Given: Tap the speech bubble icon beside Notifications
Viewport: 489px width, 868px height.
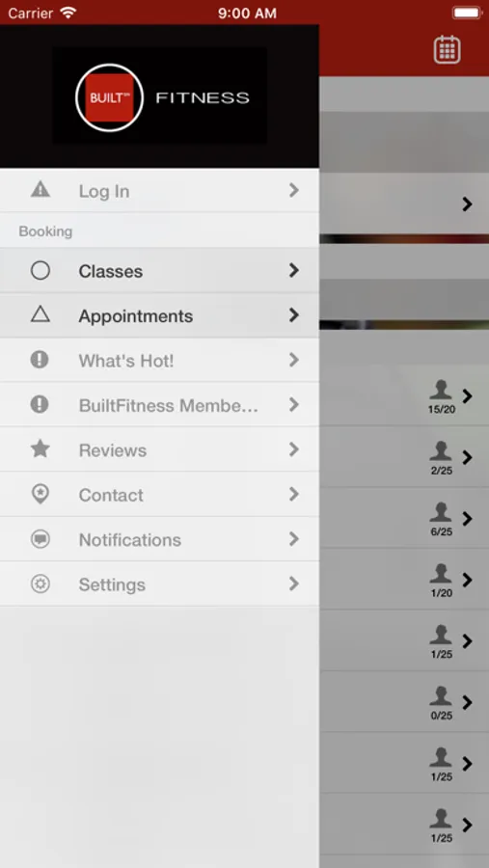Looking at the screenshot, I should tap(41, 538).
